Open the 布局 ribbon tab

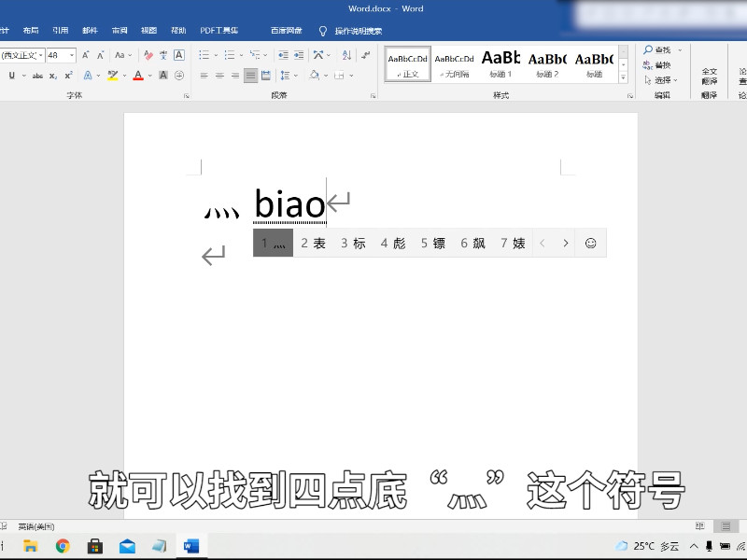point(31,31)
